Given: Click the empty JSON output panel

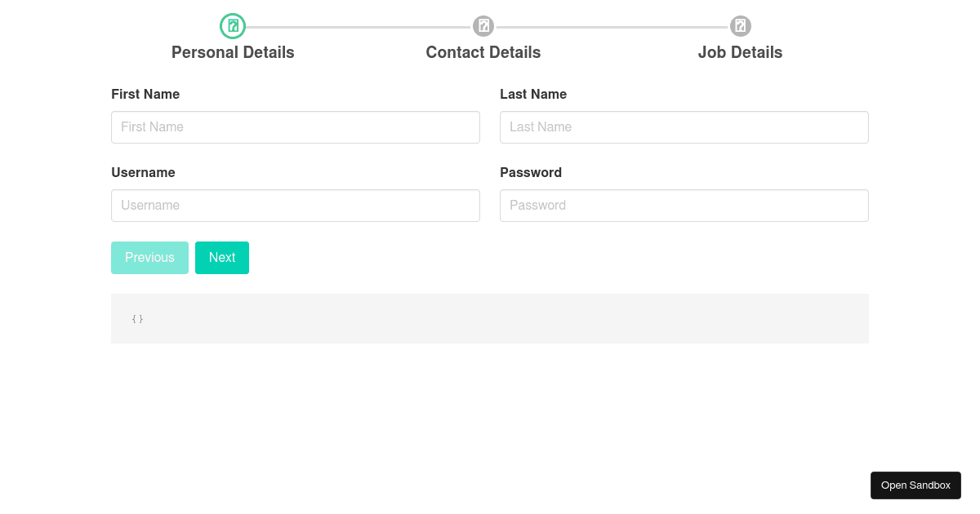Looking at the screenshot, I should click(x=489, y=318).
